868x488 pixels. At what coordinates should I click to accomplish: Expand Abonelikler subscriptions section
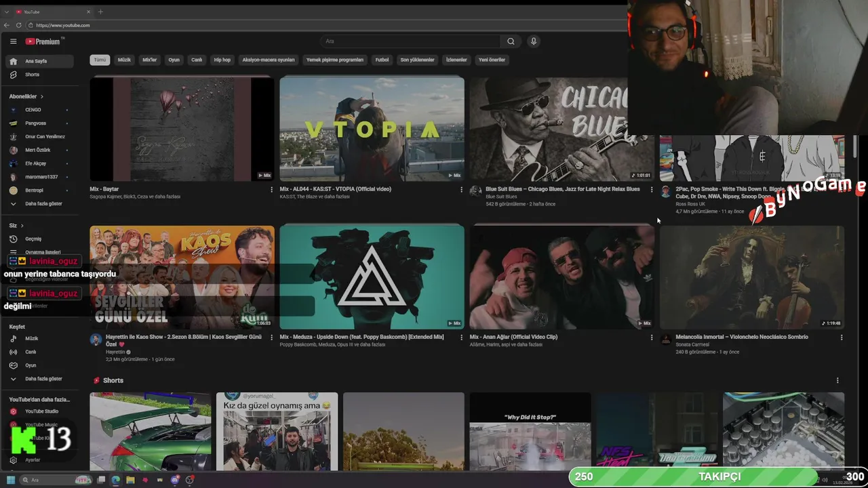click(26, 96)
